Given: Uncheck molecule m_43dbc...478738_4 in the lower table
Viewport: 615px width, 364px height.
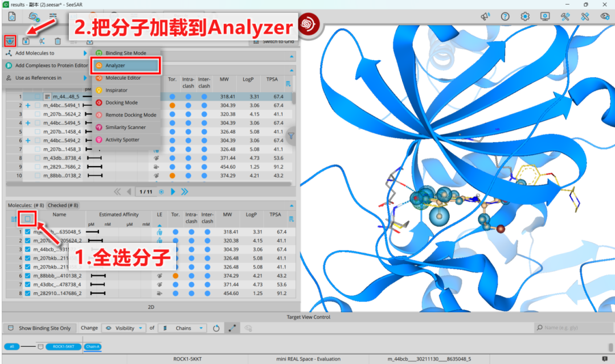Looking at the screenshot, I should pos(27,284).
